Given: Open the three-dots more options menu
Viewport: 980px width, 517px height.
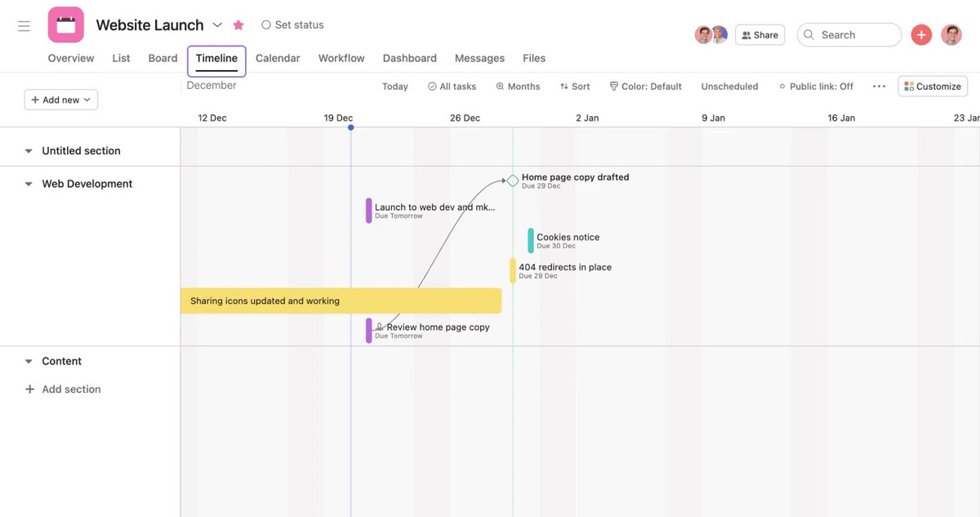Looking at the screenshot, I should click(879, 86).
